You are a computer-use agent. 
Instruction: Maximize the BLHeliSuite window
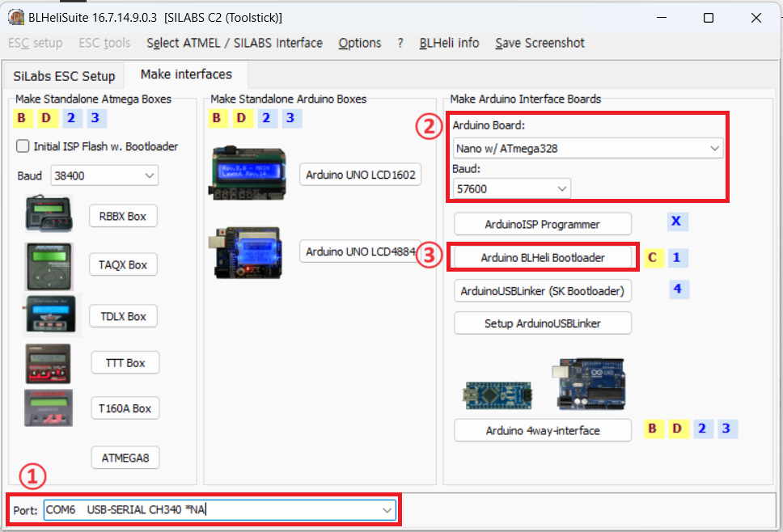pyautogui.click(x=708, y=18)
